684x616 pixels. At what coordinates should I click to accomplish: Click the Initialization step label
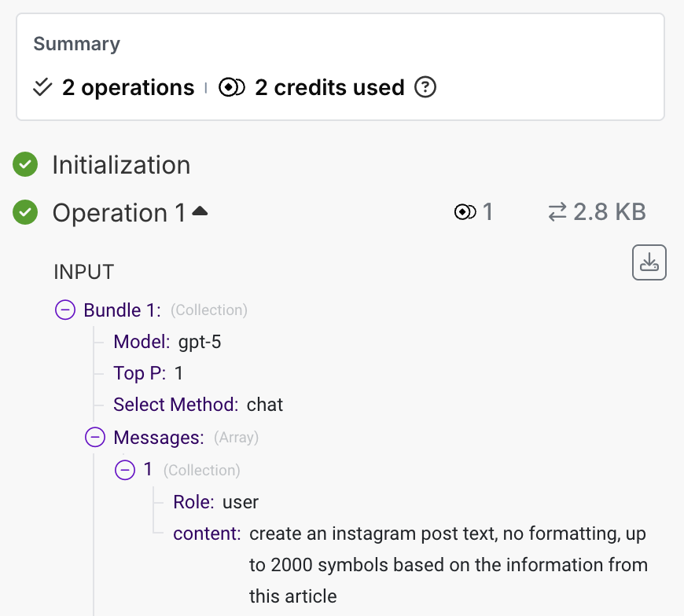pyautogui.click(x=121, y=165)
